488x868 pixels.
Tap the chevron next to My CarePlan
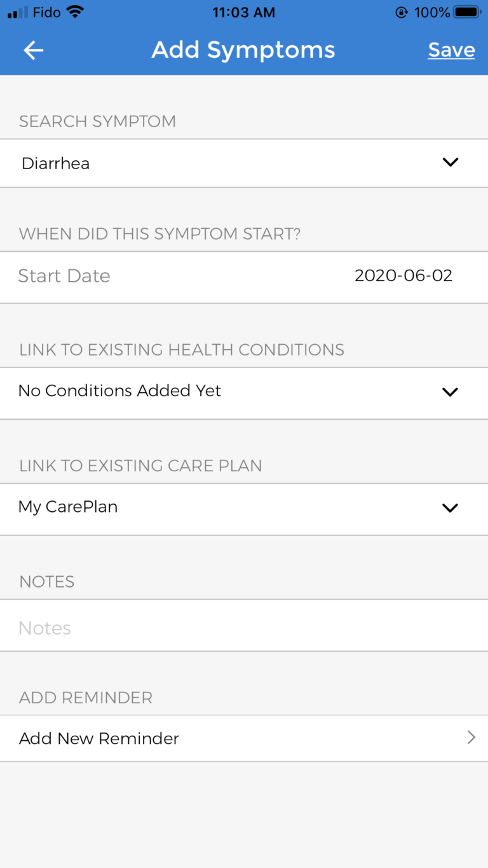pos(450,507)
